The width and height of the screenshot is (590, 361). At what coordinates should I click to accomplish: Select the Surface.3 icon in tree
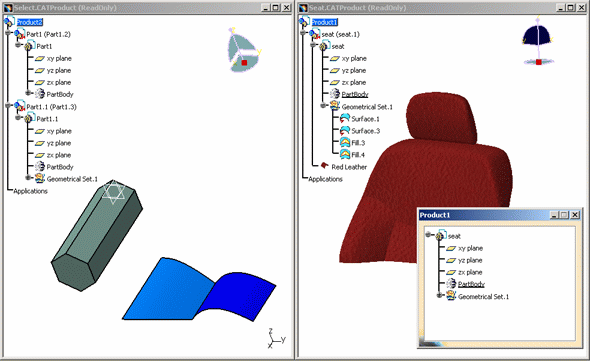pyautogui.click(x=345, y=131)
